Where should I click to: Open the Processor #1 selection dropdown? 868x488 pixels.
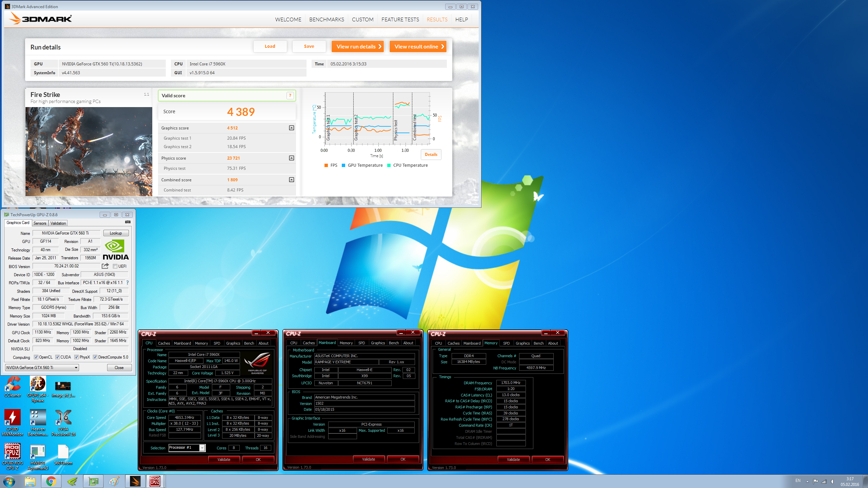tap(187, 448)
